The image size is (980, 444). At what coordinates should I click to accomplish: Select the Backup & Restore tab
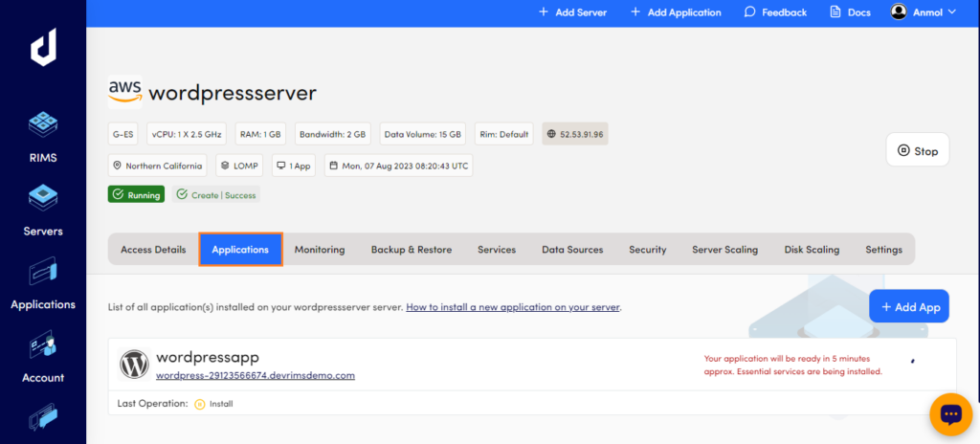pos(412,250)
